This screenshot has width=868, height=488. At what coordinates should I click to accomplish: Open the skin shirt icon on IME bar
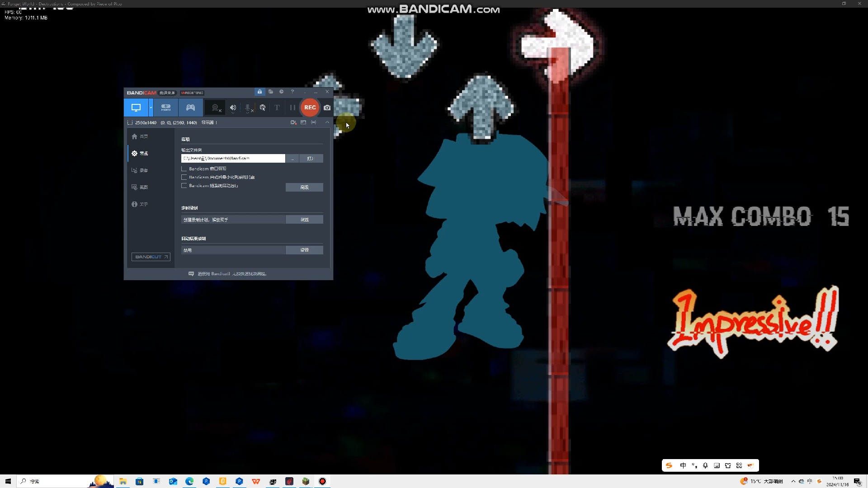[x=728, y=465]
